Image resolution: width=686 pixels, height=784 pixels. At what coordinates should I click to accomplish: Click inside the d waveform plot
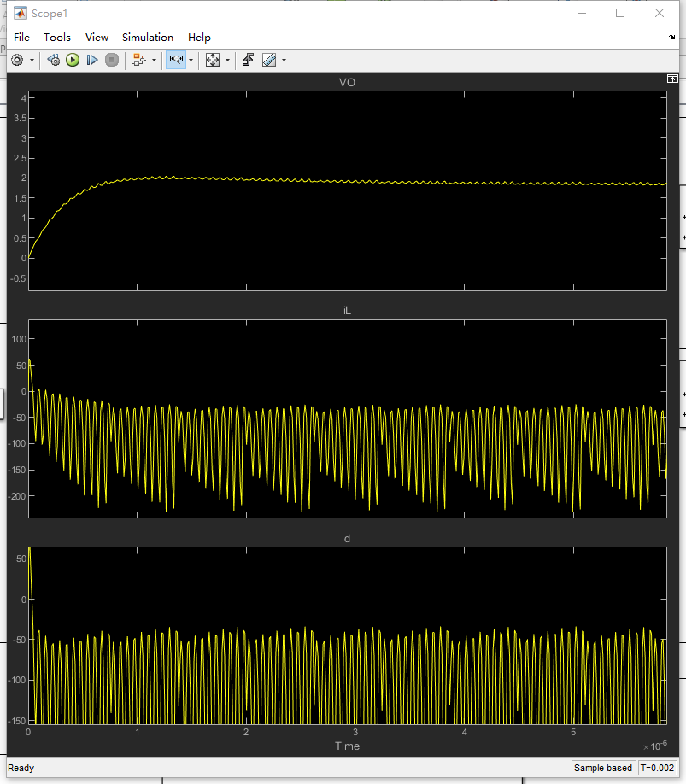pos(348,635)
